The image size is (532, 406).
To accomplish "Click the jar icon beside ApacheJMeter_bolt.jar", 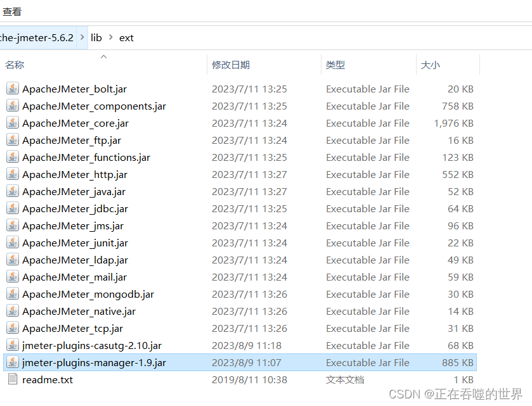I will (13, 89).
